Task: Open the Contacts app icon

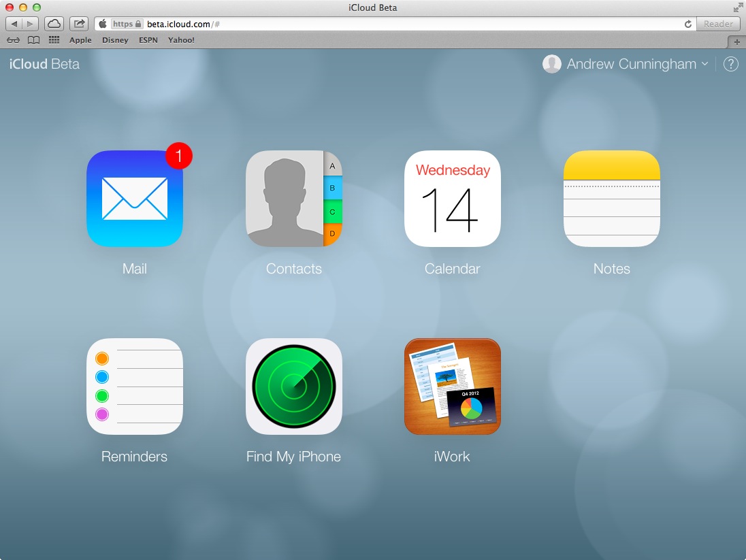Action: [293, 199]
